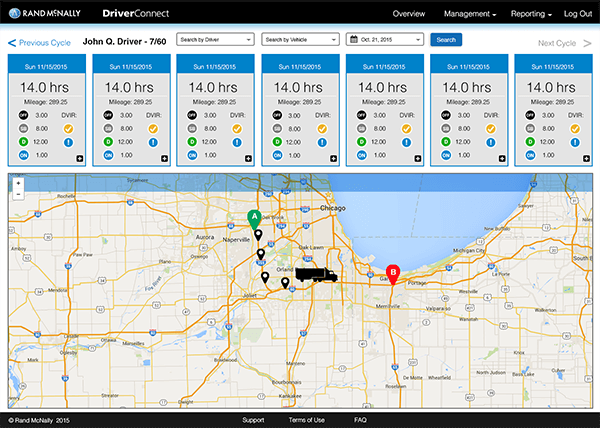Go to Next Cycle
This screenshot has width=600, height=428.
click(x=564, y=43)
